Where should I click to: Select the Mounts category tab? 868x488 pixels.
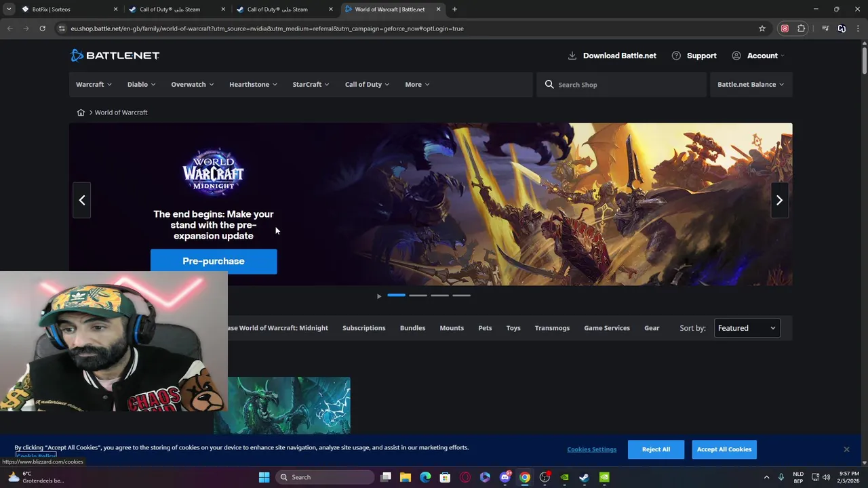452,328
